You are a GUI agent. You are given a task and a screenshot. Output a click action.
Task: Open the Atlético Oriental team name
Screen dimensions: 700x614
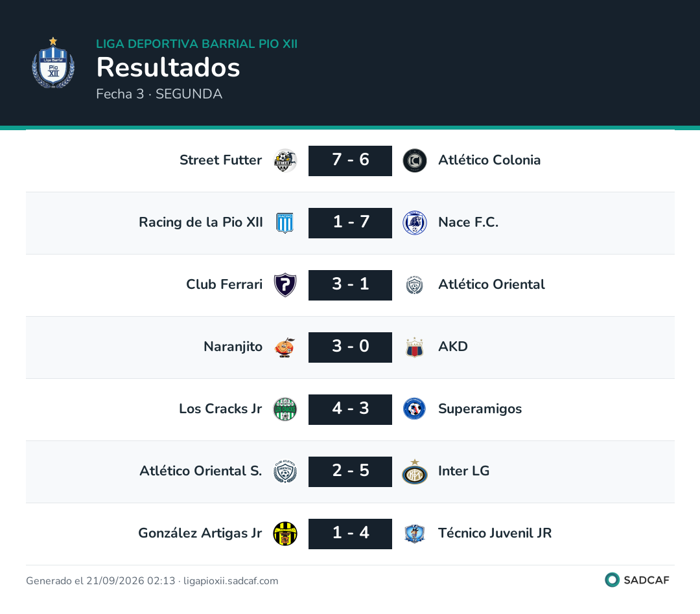pos(491,284)
